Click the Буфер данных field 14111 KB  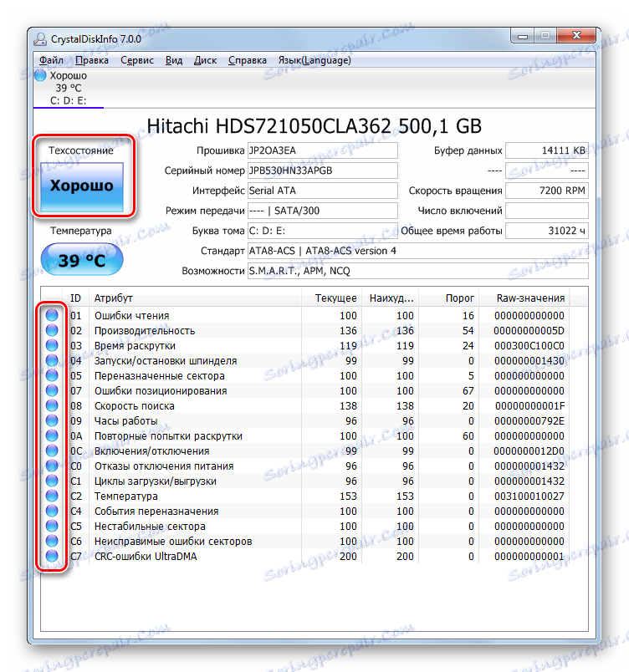pos(547,150)
